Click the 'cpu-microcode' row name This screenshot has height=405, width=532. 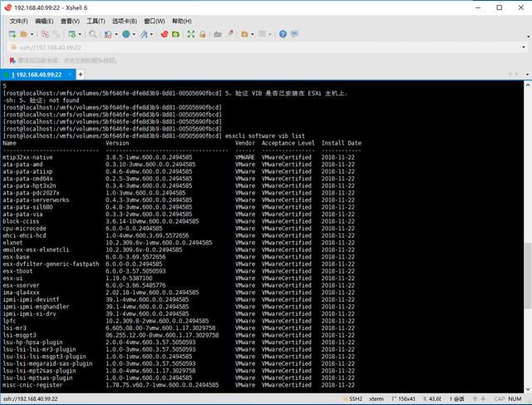tap(24, 229)
